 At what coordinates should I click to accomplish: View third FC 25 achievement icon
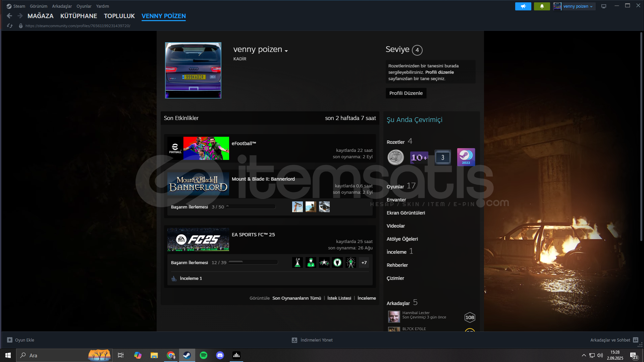[324, 262]
